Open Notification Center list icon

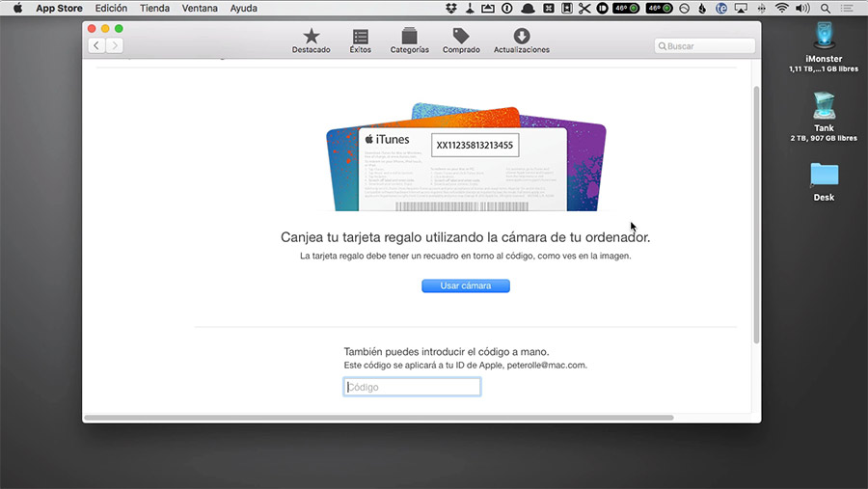847,9
